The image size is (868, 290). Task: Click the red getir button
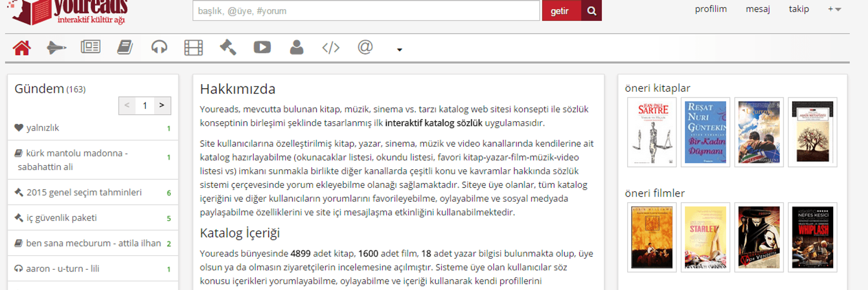pos(560,10)
